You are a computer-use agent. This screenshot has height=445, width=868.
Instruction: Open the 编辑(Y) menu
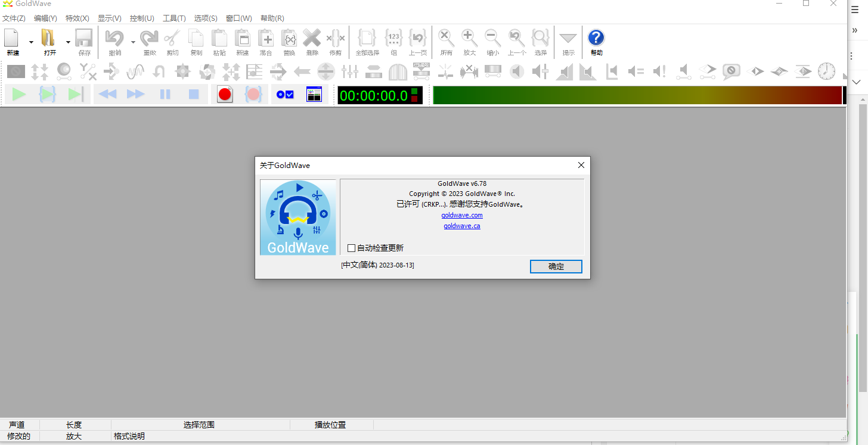[46, 18]
